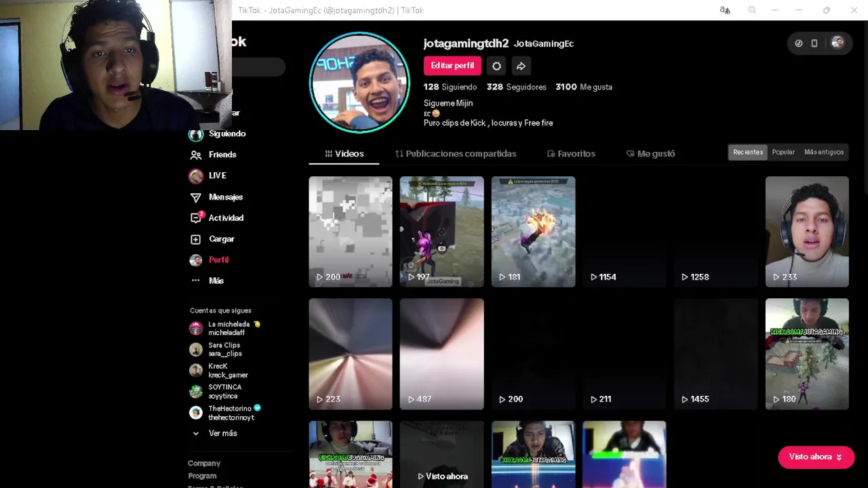
Task: Open Sara Clips account avatar
Action: pos(196,350)
